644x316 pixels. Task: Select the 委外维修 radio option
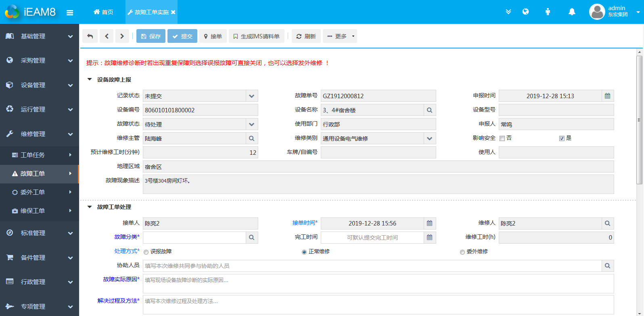tap(462, 252)
